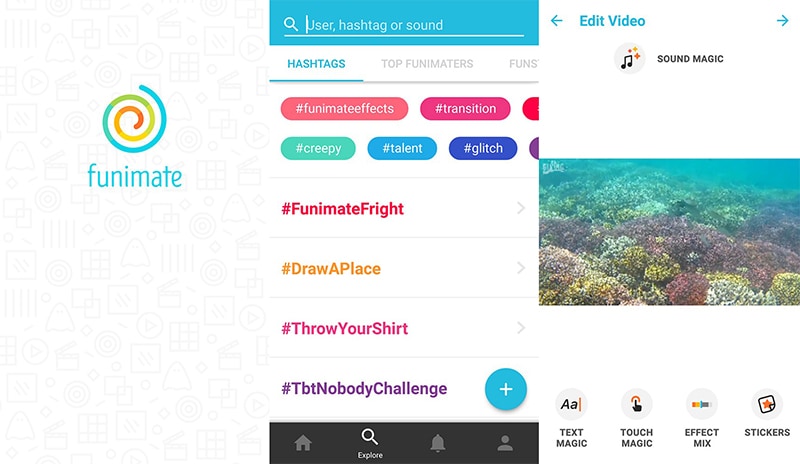
Task: Open the profile person icon
Action: pyautogui.click(x=506, y=443)
